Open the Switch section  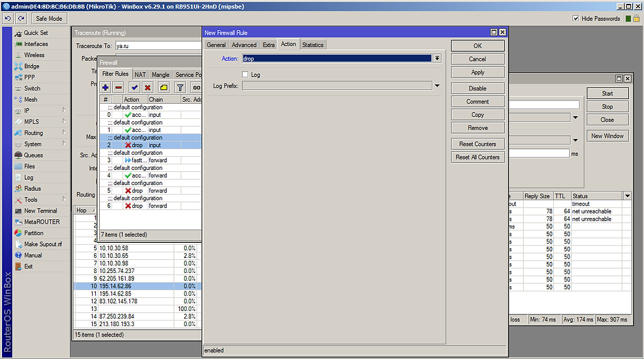click(x=32, y=88)
